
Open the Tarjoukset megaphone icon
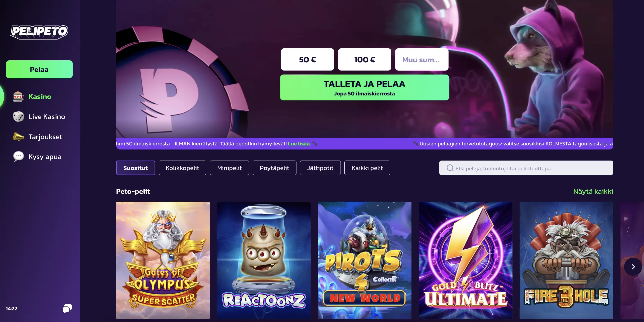tap(19, 137)
